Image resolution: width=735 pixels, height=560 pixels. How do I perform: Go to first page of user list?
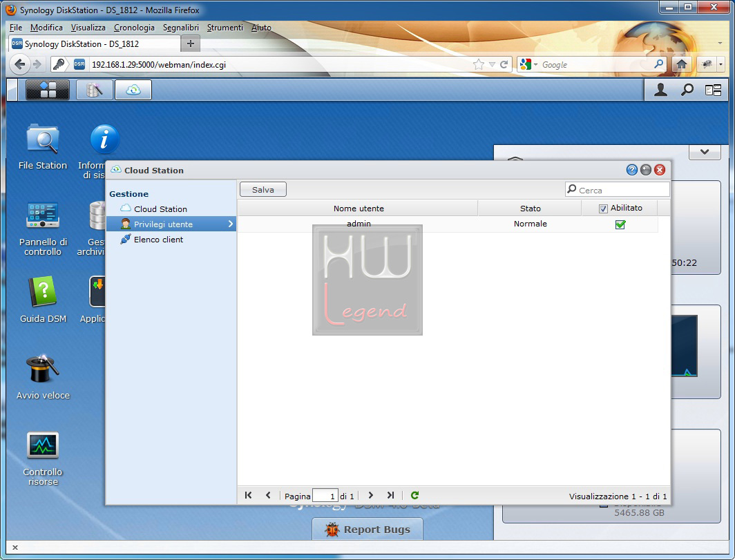pos(249,495)
